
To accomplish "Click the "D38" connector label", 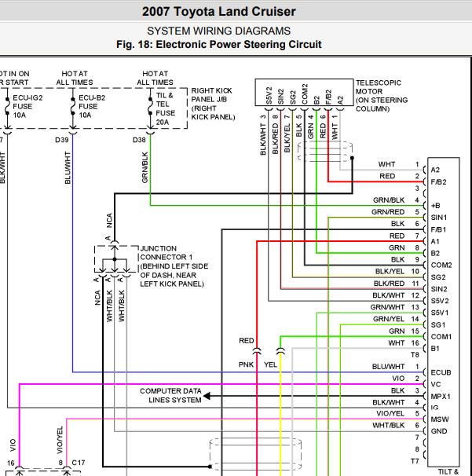I will click(139, 140).
